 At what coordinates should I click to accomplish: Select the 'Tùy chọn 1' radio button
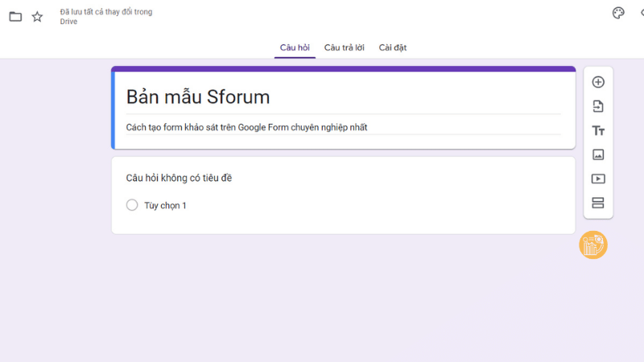tap(132, 205)
